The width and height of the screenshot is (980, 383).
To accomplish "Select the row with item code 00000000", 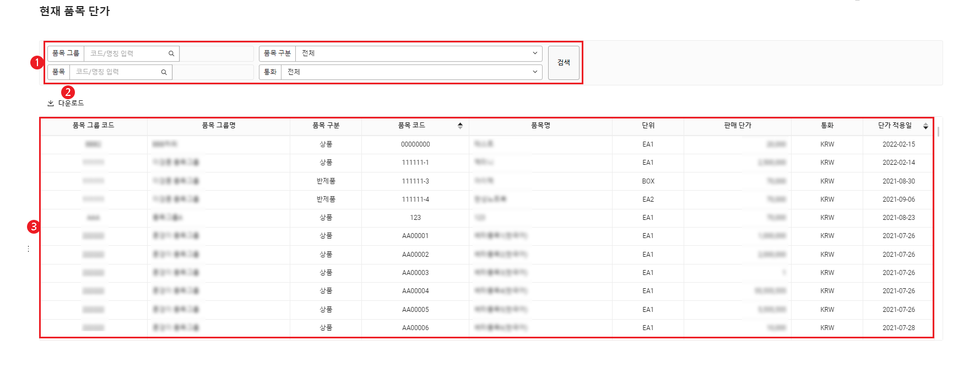I will pyautogui.click(x=415, y=144).
